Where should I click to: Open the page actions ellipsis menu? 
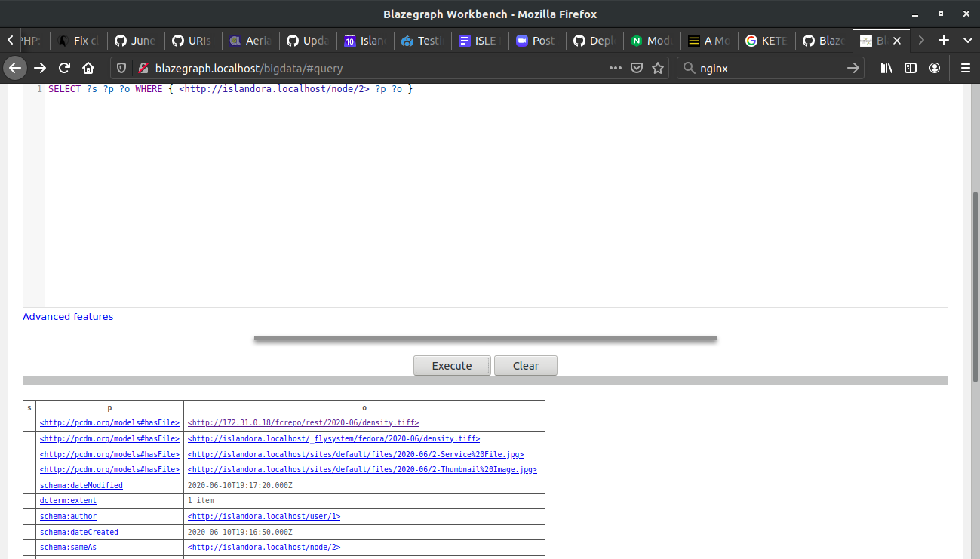tap(615, 68)
